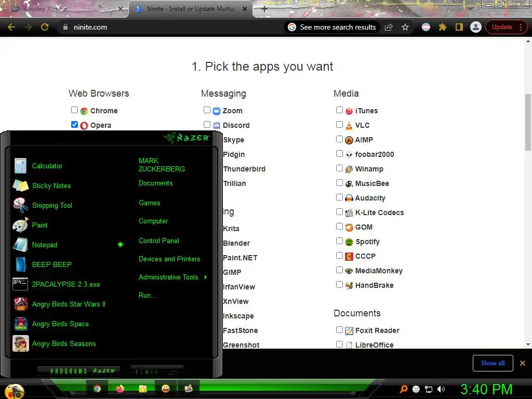The width and height of the screenshot is (532, 399).
Task: Tick the Spotify checkbox
Action: coord(339,241)
